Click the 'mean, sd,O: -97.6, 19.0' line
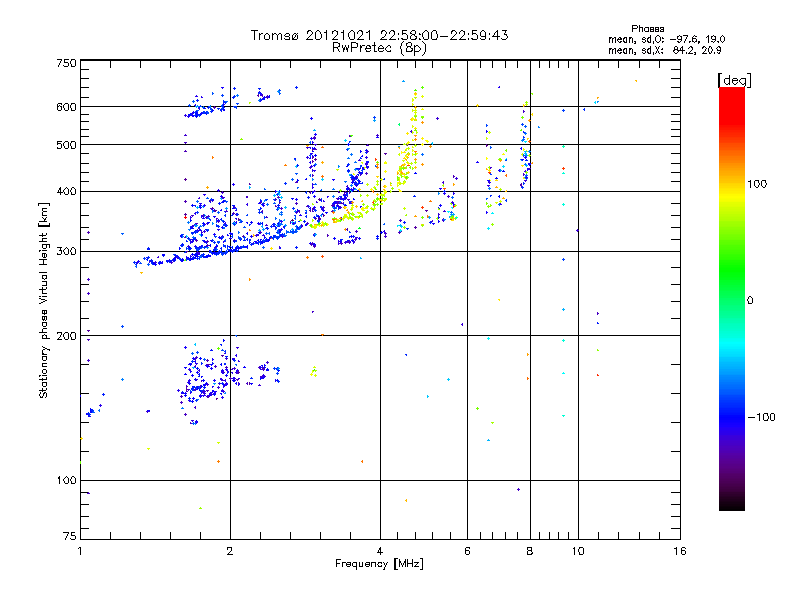800x600 pixels. pos(666,39)
